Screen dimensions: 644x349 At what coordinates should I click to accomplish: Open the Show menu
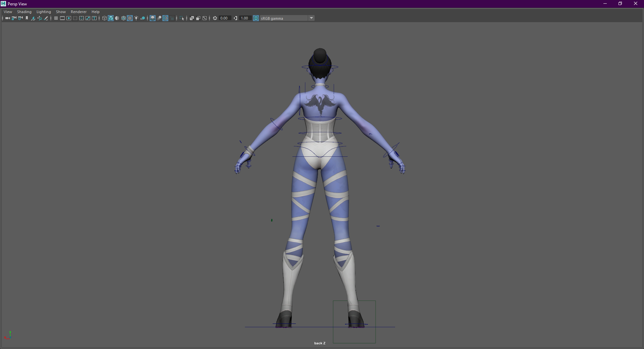coord(61,12)
